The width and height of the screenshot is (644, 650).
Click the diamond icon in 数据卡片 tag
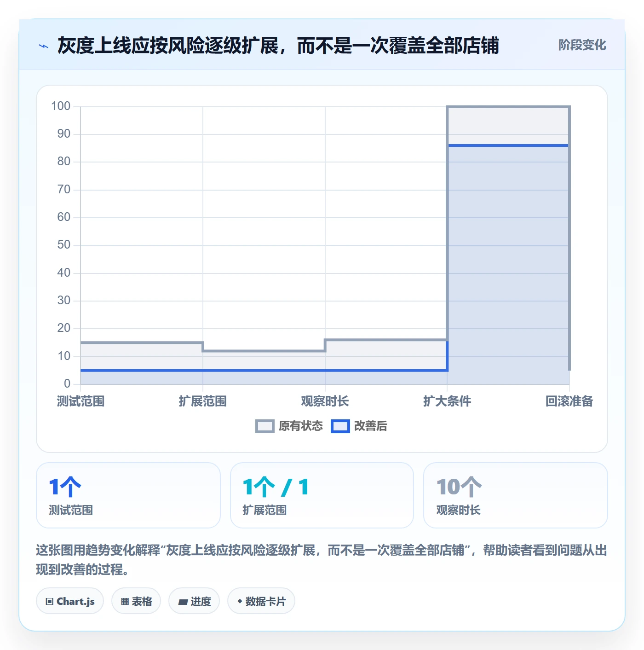240,601
